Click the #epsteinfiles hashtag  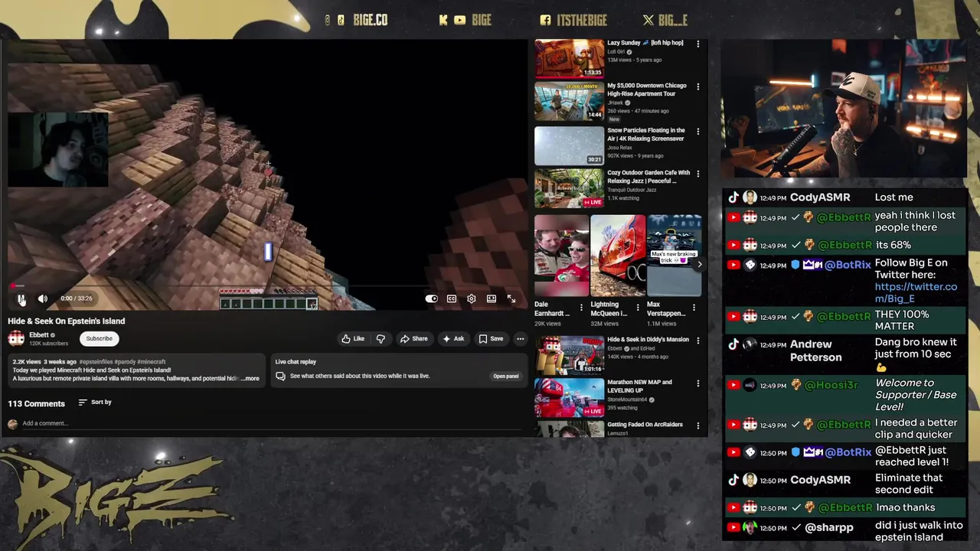point(96,362)
